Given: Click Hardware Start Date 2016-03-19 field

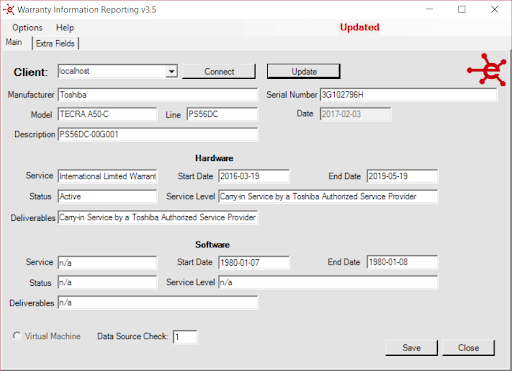Looking at the screenshot, I should coord(254,176).
